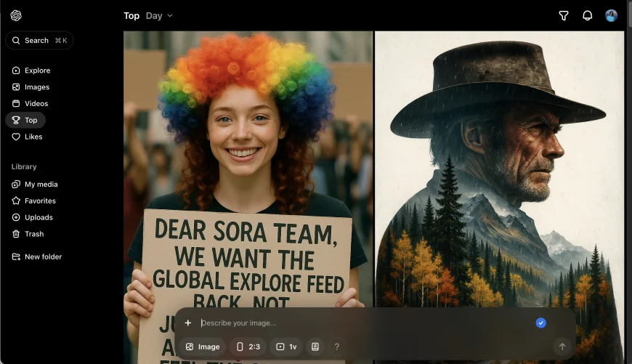Click the Search magnifier icon
The image size is (632, 364).
pyautogui.click(x=16, y=40)
